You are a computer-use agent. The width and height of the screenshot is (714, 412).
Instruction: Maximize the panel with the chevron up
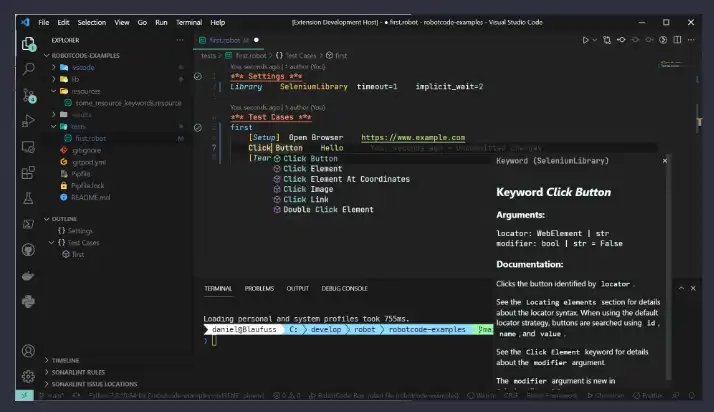[x=681, y=288]
